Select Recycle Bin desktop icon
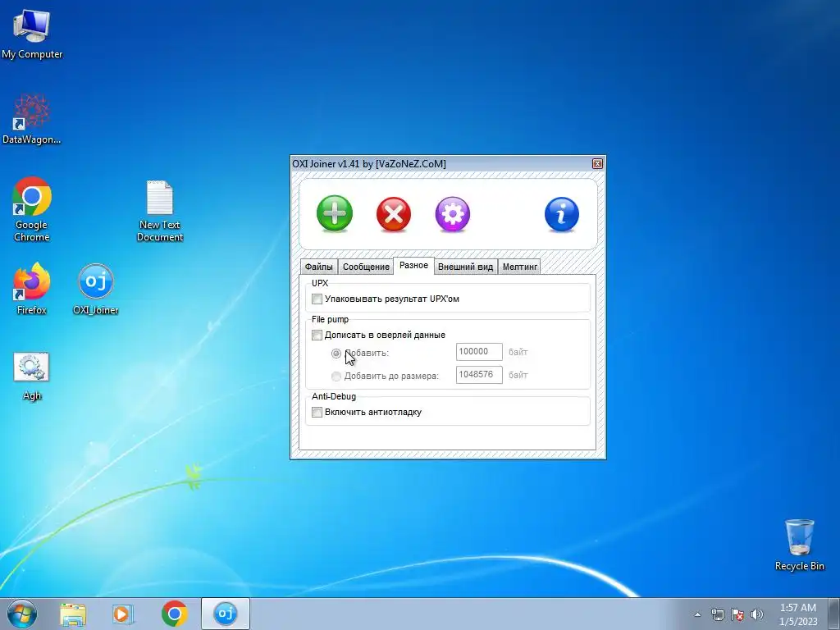 [x=799, y=545]
